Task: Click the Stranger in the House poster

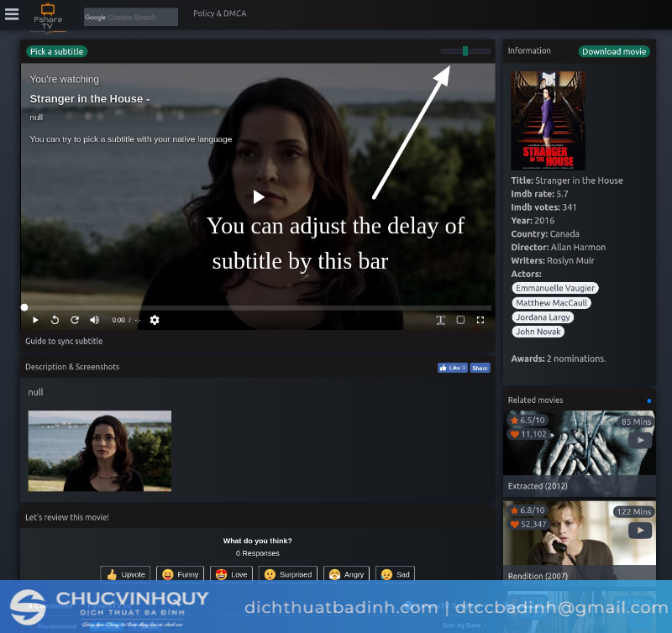Action: coord(548,121)
